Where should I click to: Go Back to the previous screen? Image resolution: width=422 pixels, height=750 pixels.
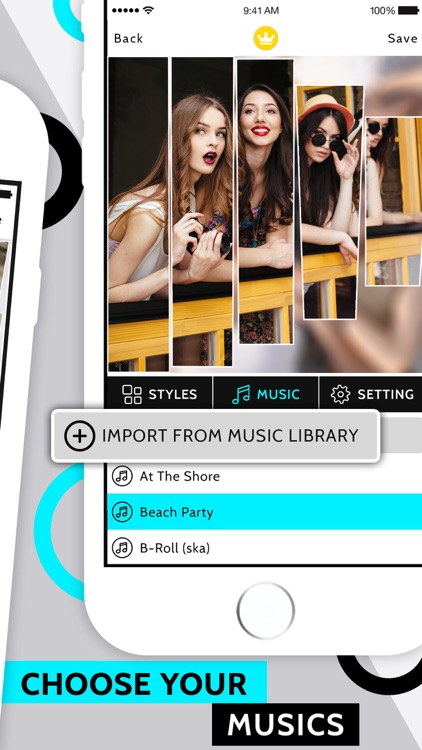tap(128, 38)
